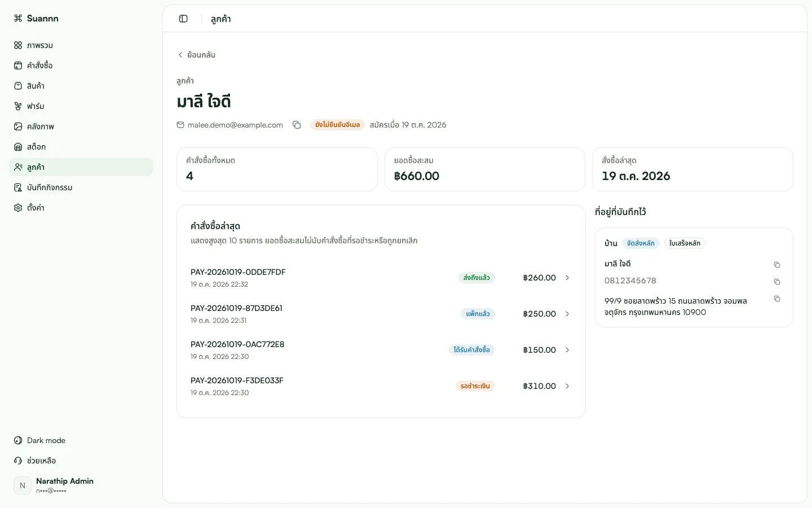Click the ส่งถึงแล้ว status badge
The height and width of the screenshot is (508, 812).
tap(476, 278)
